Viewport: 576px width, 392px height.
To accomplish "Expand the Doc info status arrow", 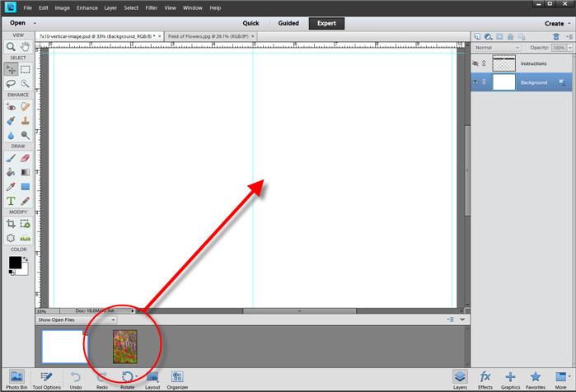I will coord(133,311).
